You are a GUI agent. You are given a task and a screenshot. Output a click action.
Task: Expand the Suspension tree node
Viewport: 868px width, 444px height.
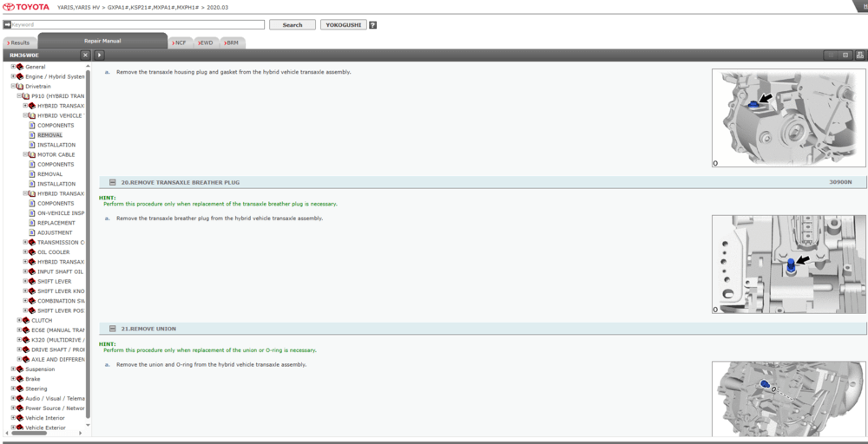point(13,369)
